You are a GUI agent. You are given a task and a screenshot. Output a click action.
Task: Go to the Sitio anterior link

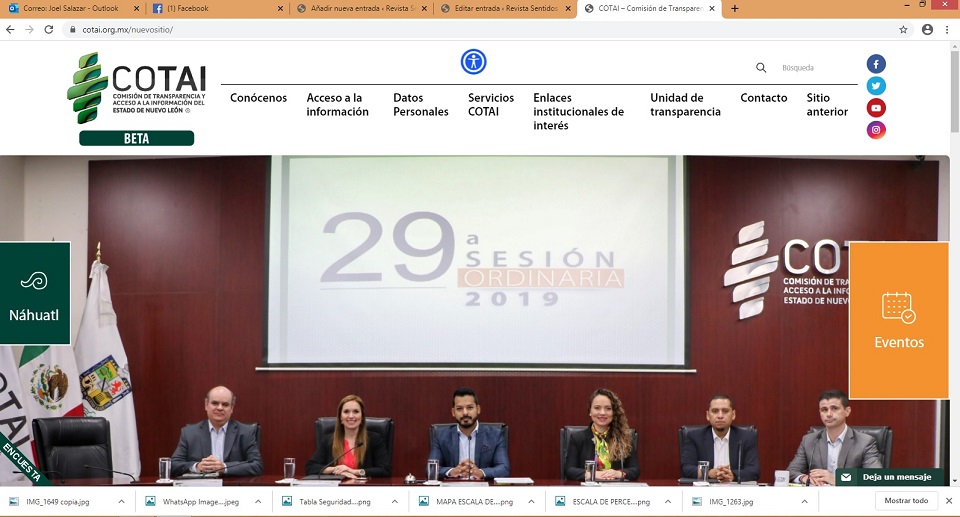[827, 105]
